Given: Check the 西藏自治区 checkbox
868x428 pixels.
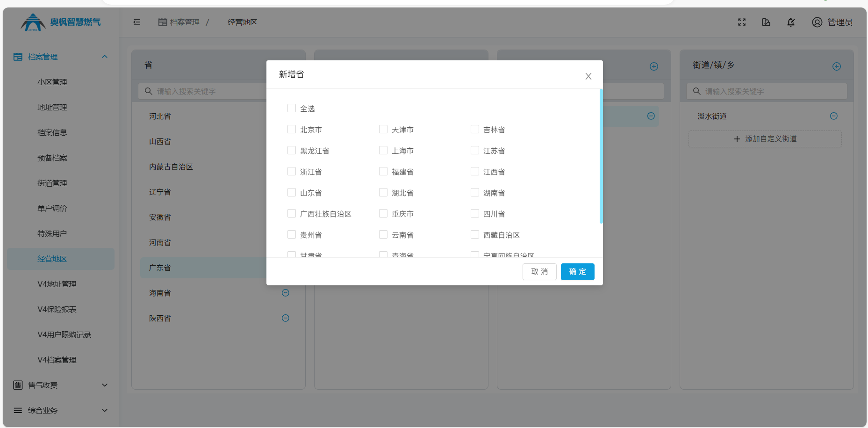Looking at the screenshot, I should pyautogui.click(x=475, y=234).
